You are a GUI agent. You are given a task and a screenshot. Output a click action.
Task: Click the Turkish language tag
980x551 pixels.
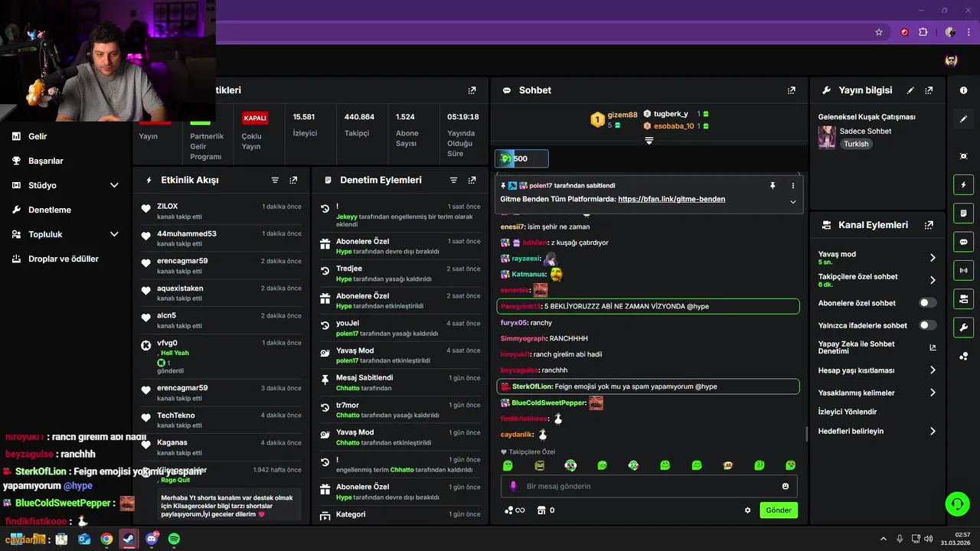point(856,144)
